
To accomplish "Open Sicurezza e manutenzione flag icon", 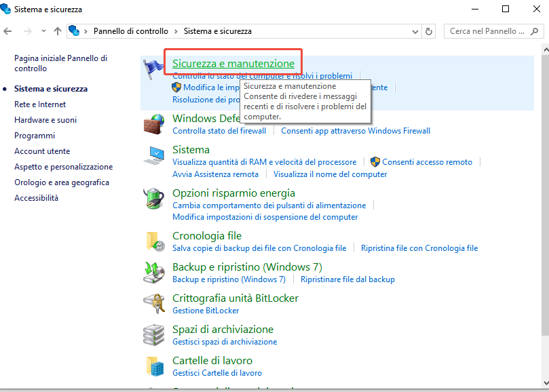I will [153, 69].
